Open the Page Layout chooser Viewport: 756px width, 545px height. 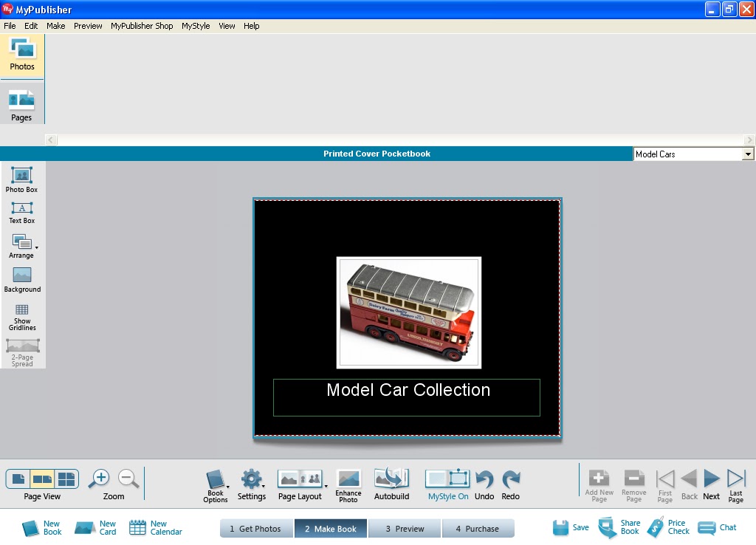coord(300,484)
